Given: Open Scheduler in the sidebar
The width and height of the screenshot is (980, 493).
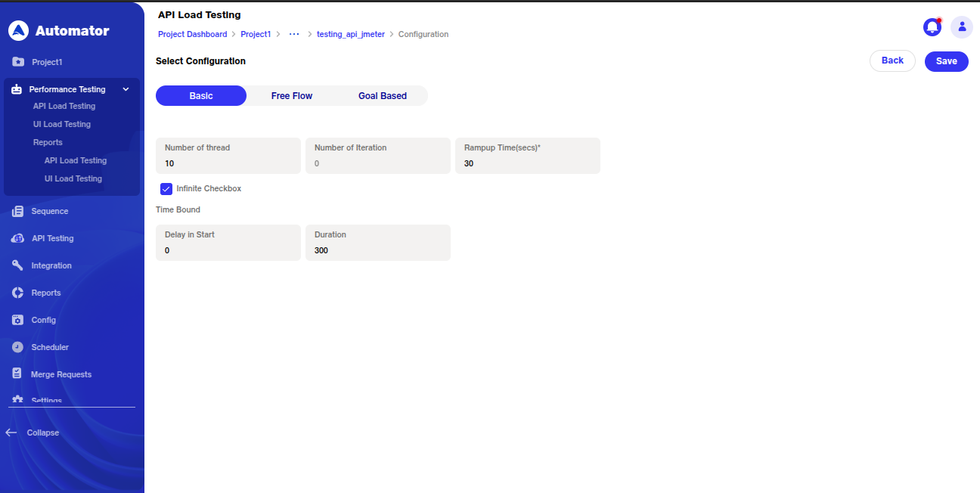Looking at the screenshot, I should point(50,347).
